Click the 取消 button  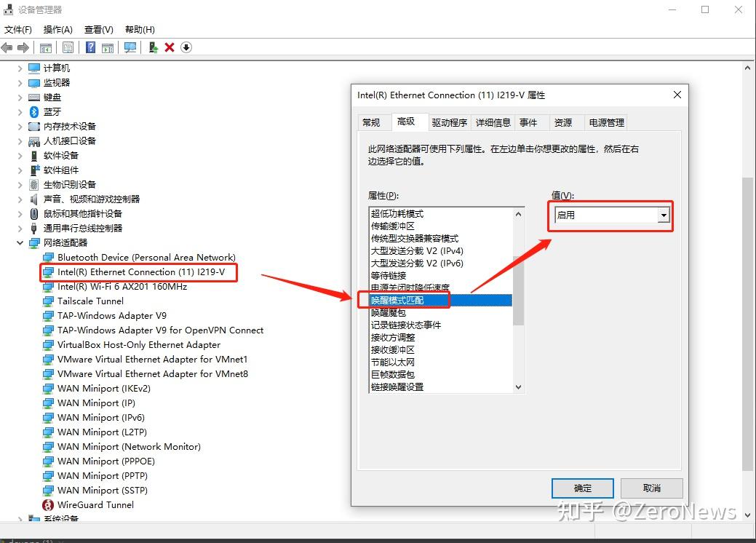(x=651, y=488)
